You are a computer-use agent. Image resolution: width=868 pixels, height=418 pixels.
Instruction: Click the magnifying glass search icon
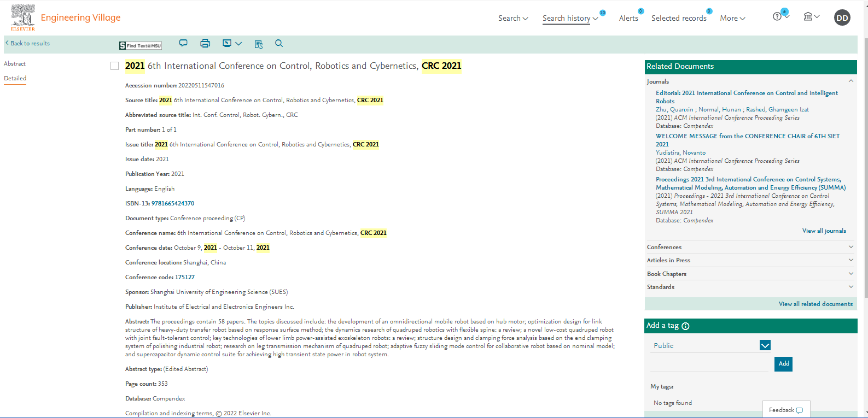tap(279, 43)
